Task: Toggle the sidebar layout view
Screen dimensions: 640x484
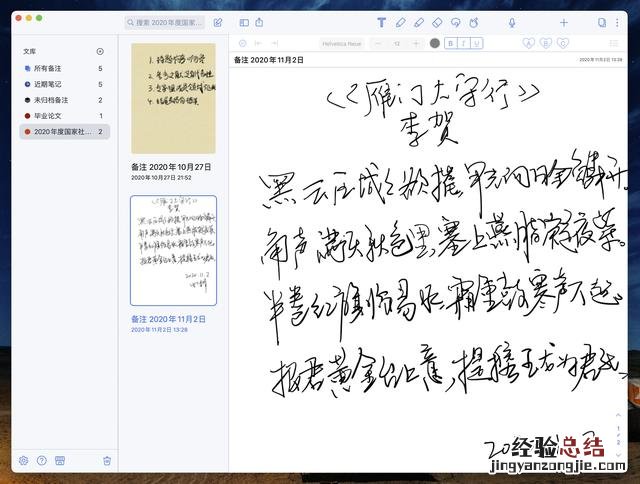Action: [244, 22]
